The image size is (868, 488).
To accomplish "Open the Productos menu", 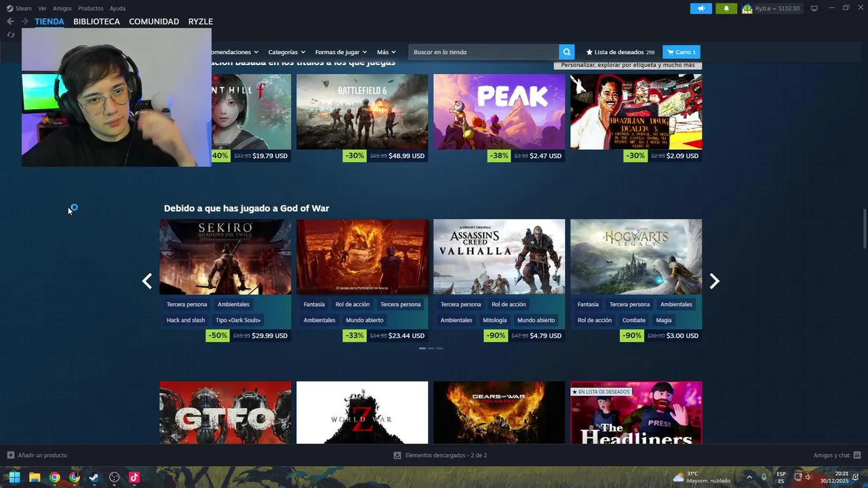I will click(91, 8).
